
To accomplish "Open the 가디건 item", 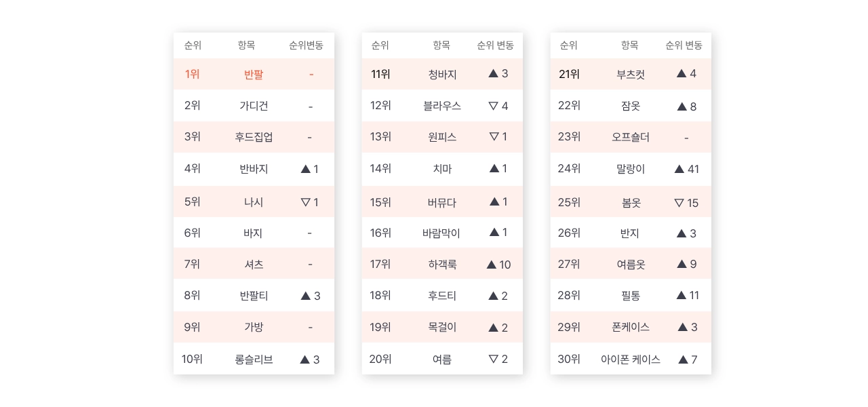I will point(254,106).
